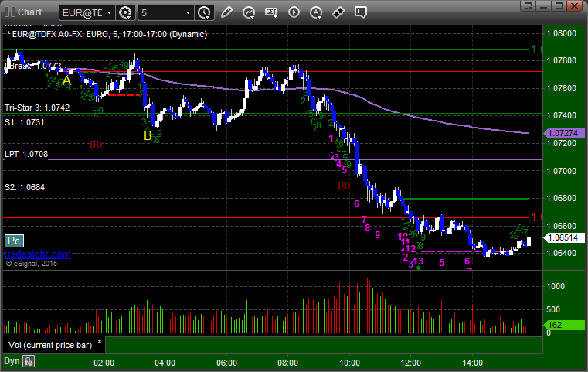Click into the interval field showing 5
Image resolution: width=588 pixels, height=372 pixels.
pos(161,13)
